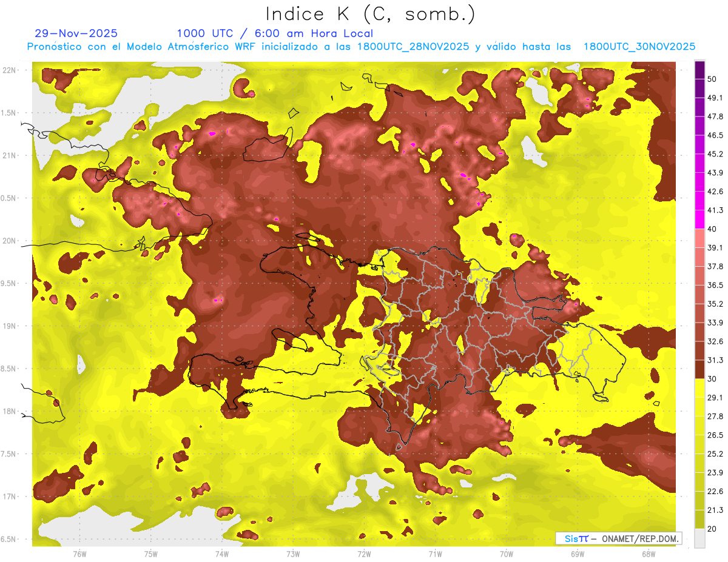Click the '49.1' color bar label
Image resolution: width=728 pixels, height=562 pixels.
coord(715,98)
